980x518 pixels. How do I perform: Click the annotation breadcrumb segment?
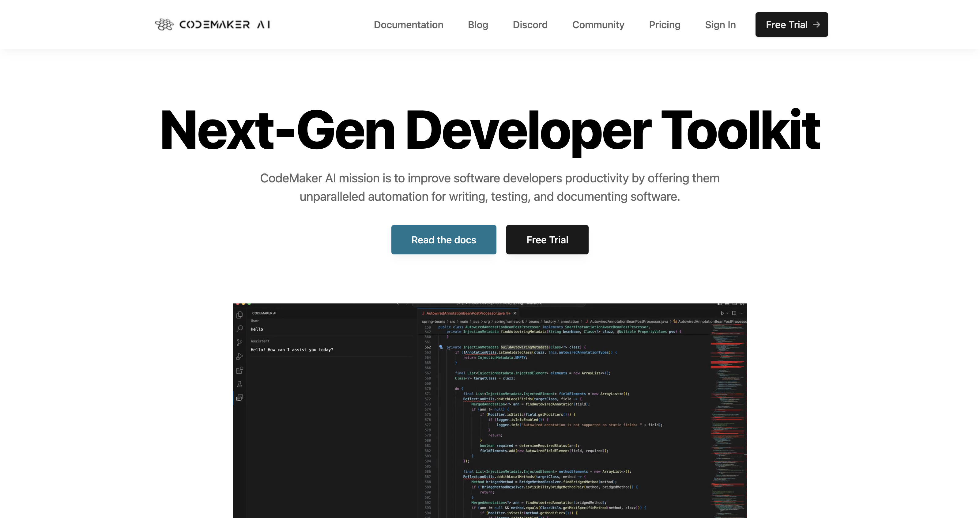[x=570, y=322]
